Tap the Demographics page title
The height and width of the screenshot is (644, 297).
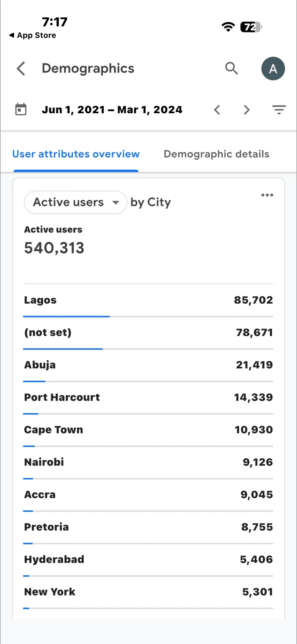tap(88, 68)
